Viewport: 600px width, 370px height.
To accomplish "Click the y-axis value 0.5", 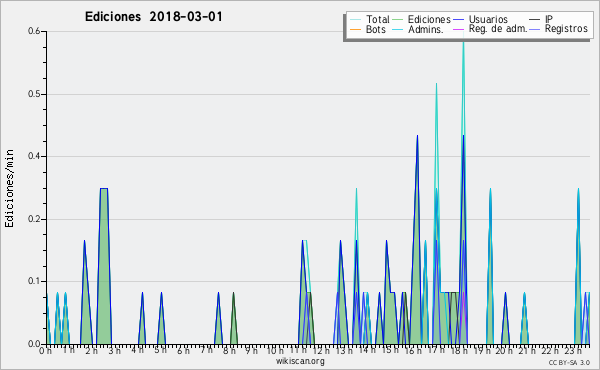I will coord(34,94).
